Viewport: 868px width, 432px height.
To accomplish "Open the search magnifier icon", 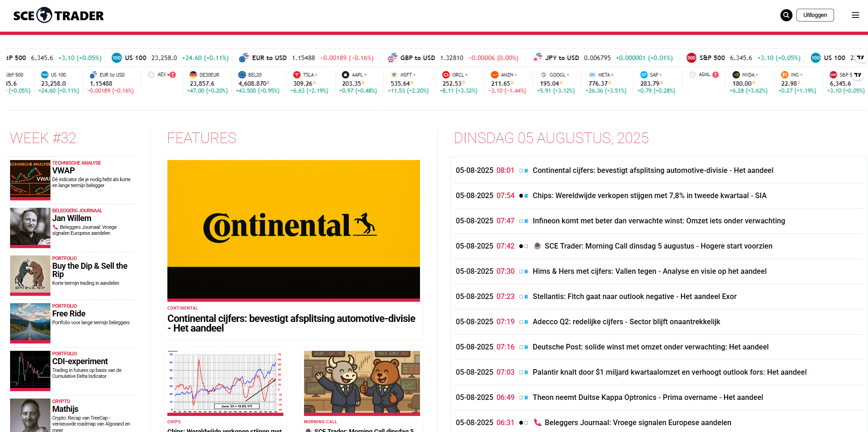I will click(786, 15).
